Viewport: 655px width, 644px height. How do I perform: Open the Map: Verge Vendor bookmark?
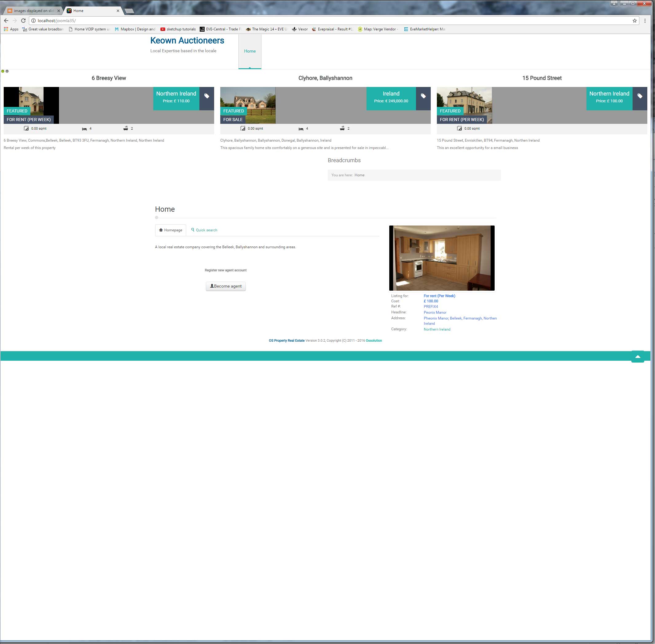(x=378, y=29)
